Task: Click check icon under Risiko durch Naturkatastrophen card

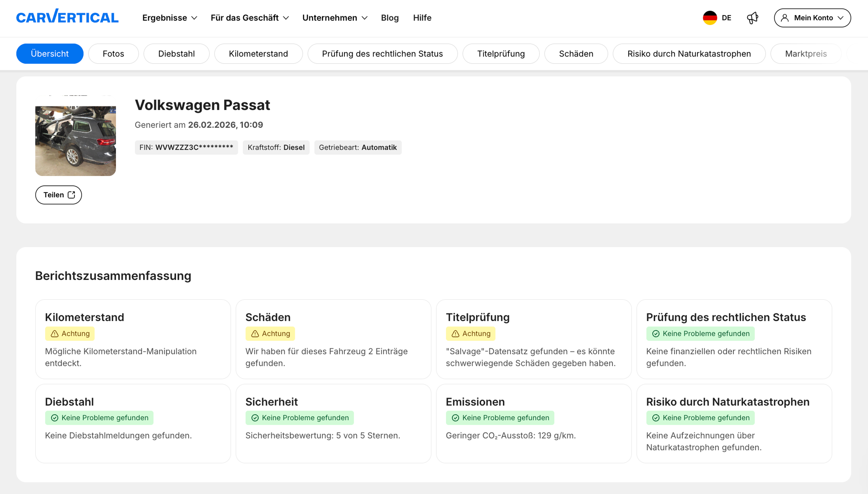Action: pyautogui.click(x=656, y=418)
